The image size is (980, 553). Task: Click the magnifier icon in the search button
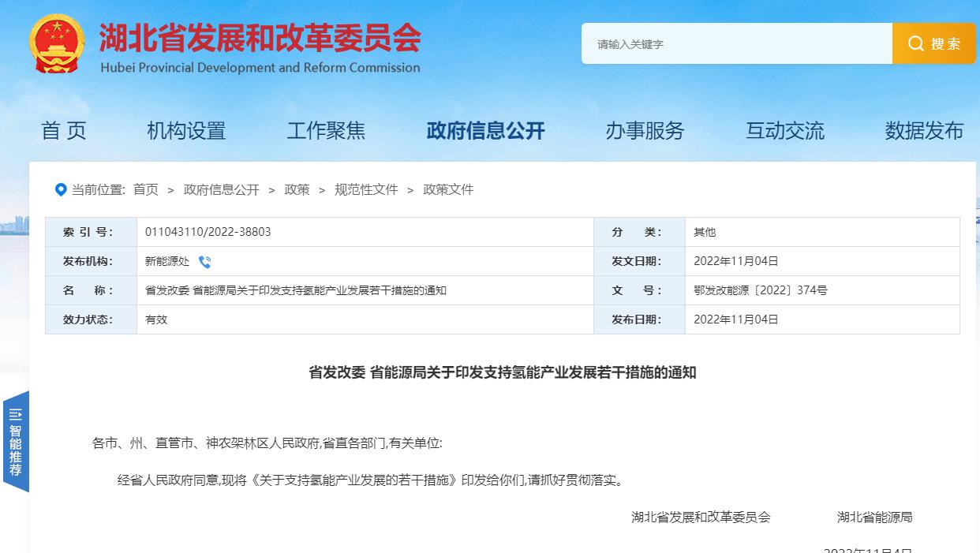(915, 43)
